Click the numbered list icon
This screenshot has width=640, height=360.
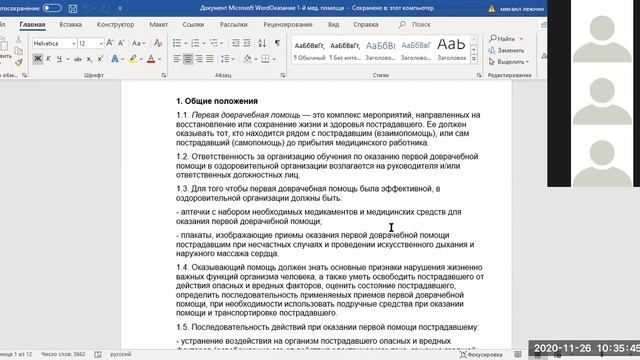click(x=195, y=43)
